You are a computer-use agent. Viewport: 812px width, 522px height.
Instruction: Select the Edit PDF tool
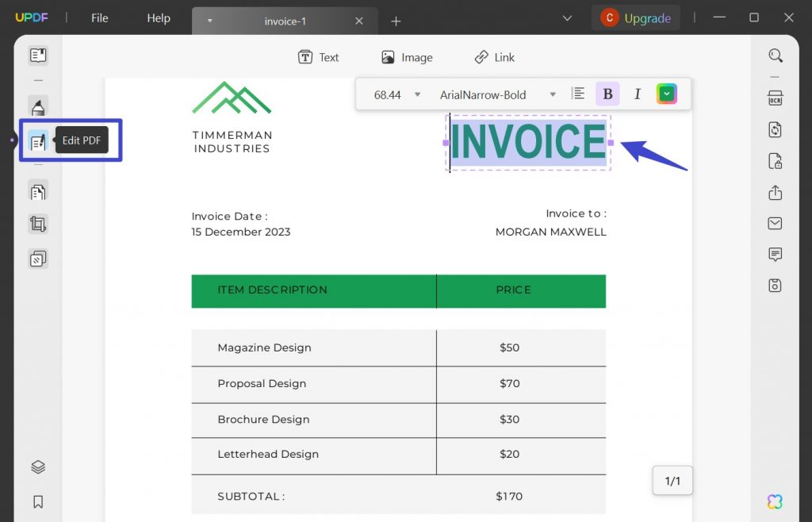click(38, 142)
